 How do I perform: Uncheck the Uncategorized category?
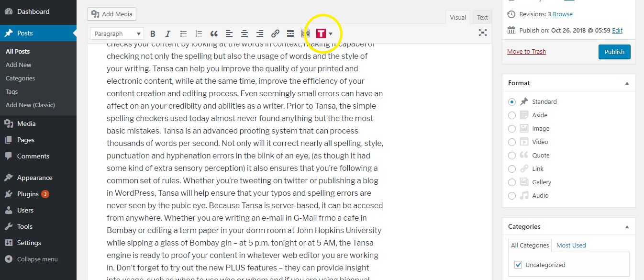tap(518, 265)
